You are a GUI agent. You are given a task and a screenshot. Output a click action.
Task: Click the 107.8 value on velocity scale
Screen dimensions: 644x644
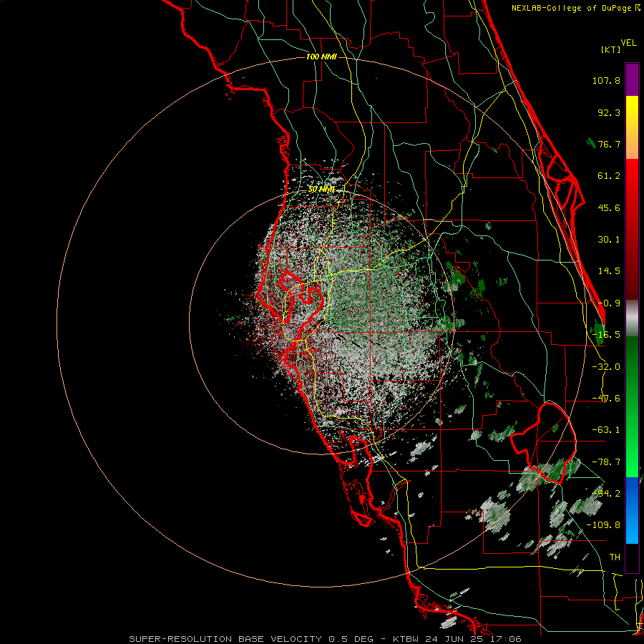(606, 80)
